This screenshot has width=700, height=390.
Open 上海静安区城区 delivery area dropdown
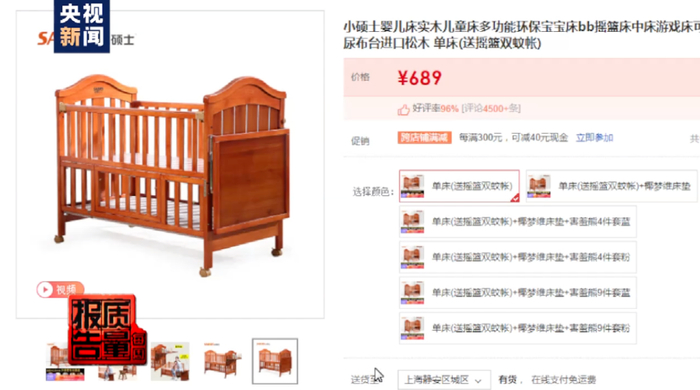click(444, 380)
